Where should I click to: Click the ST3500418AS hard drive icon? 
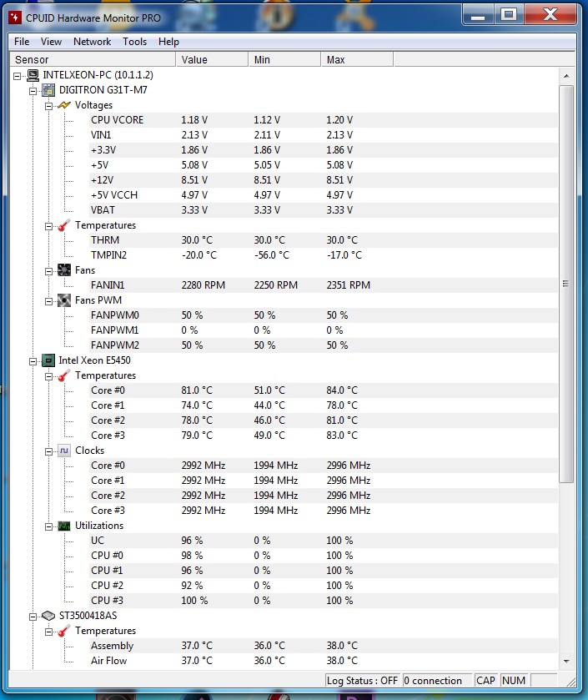click(48, 616)
